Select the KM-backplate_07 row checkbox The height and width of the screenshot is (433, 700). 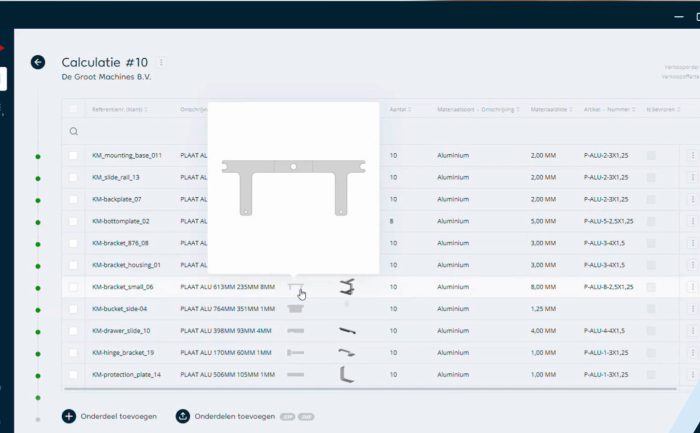click(x=73, y=200)
